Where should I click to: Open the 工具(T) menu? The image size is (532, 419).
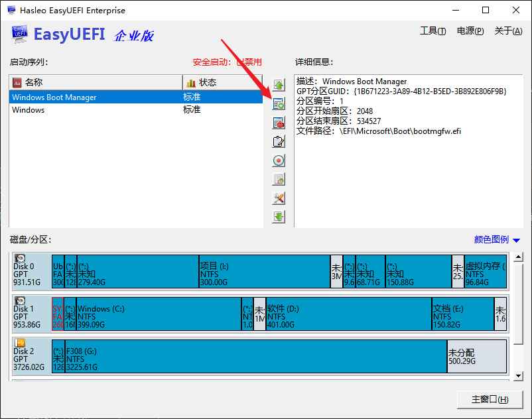pyautogui.click(x=432, y=31)
